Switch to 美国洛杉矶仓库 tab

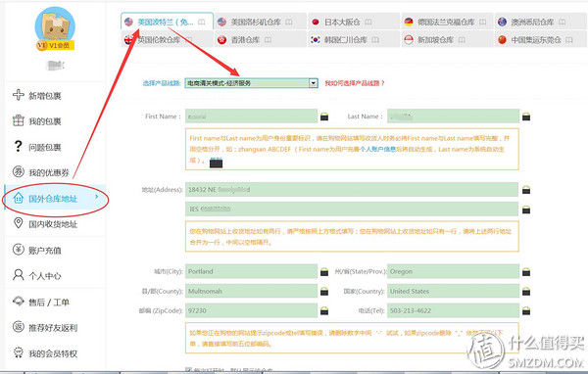[x=261, y=22]
